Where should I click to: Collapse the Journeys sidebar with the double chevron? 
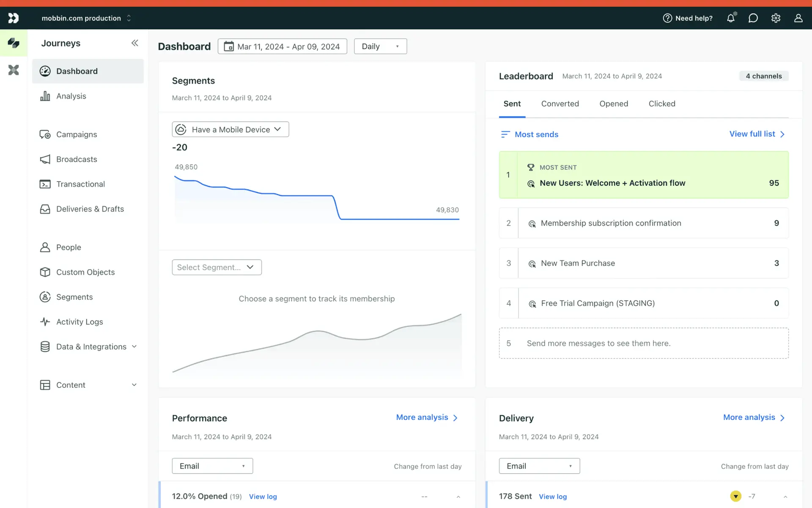134,43
